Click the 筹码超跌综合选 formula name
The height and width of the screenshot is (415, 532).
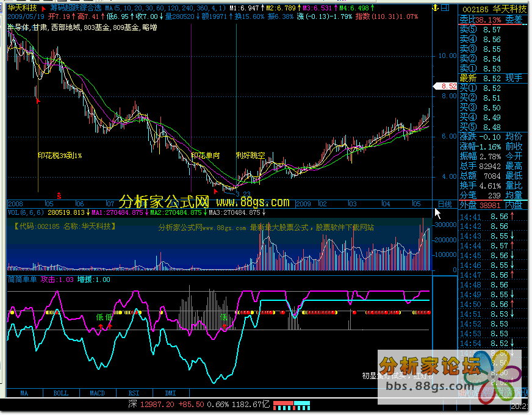76,8
